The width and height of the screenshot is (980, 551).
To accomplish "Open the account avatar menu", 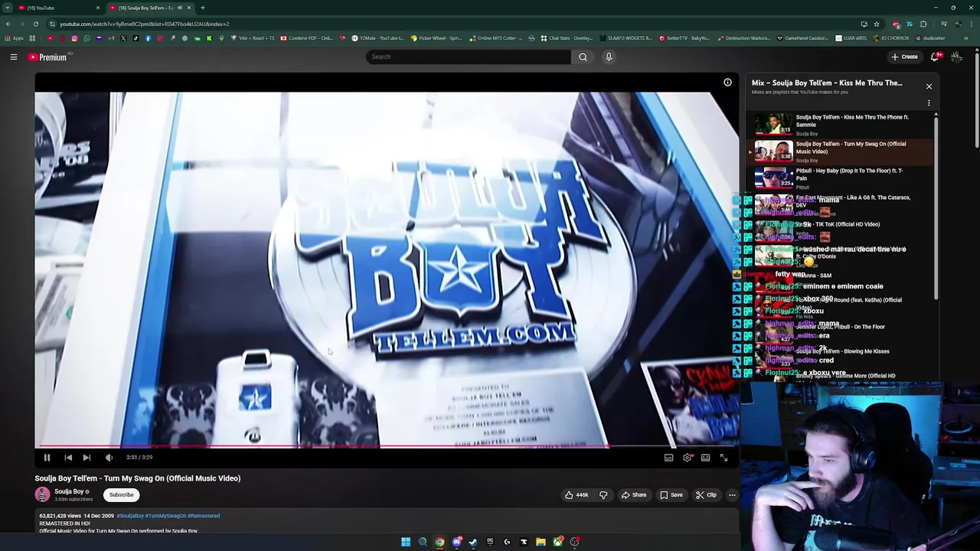I will [x=956, y=57].
